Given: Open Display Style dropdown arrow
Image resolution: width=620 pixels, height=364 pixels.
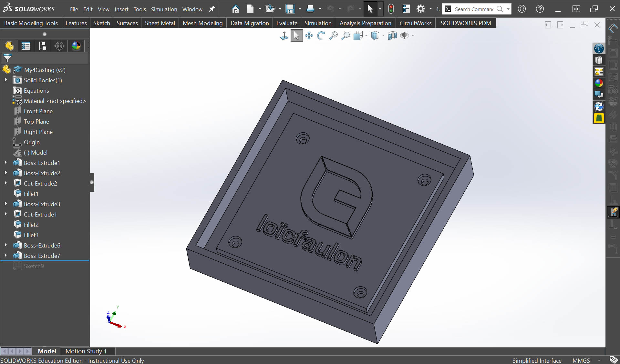Looking at the screenshot, I should click(383, 35).
